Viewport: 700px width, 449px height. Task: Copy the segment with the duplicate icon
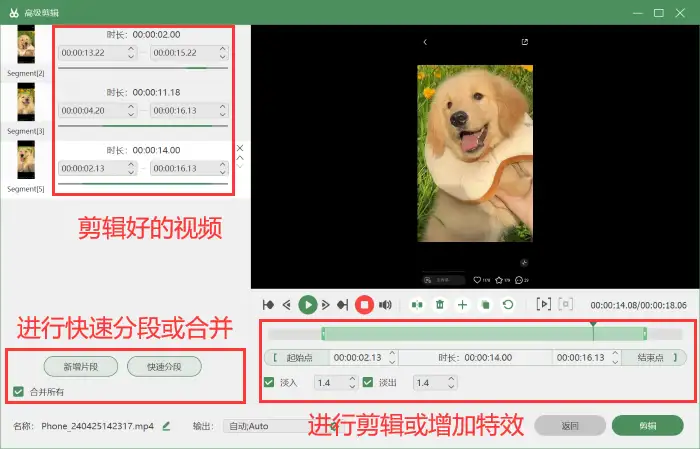(x=485, y=305)
